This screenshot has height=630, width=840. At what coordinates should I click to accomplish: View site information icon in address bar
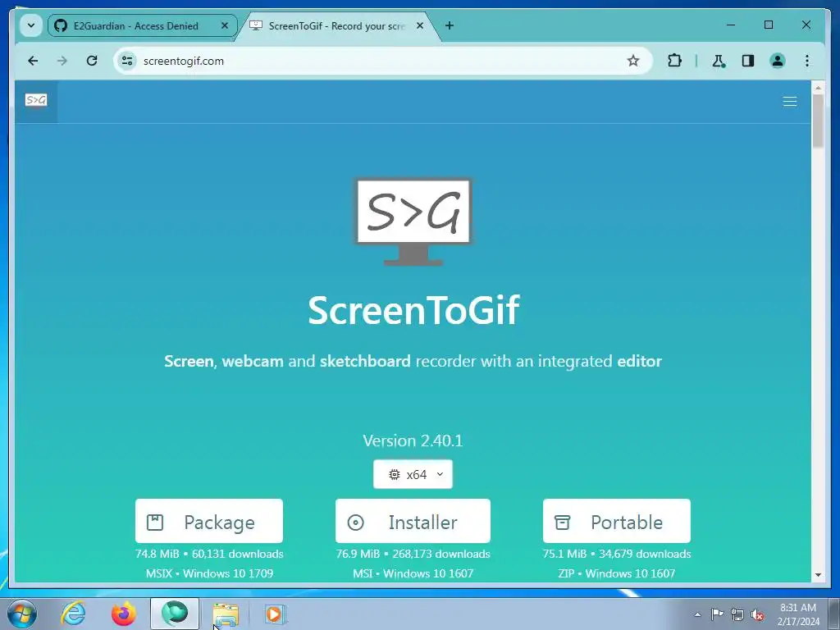pos(127,61)
